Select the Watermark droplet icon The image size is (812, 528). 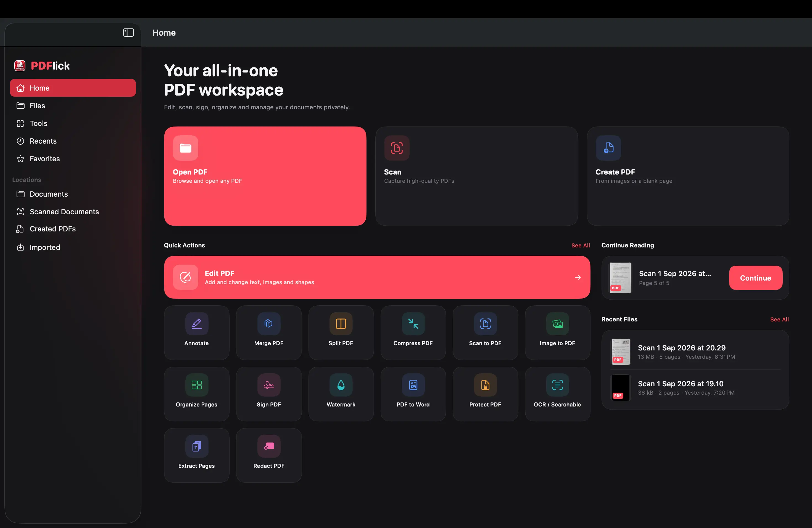[341, 385]
